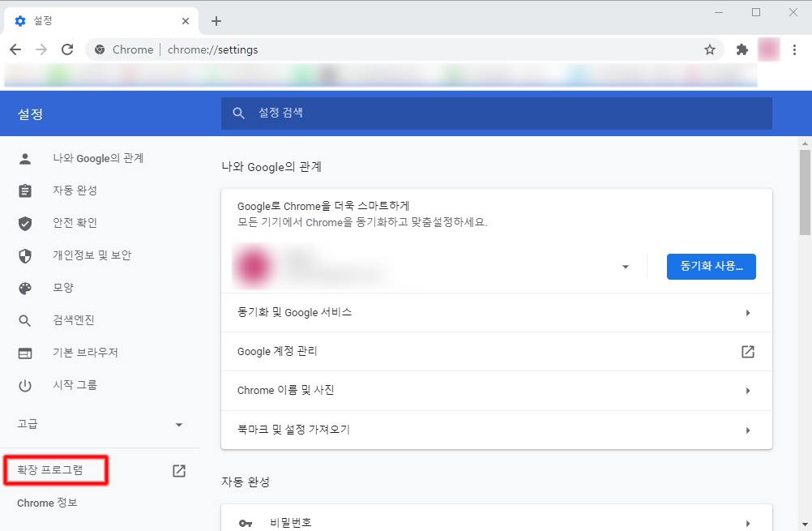The image size is (812, 531).
Task: Open 개인정보 및 보안 in the sidebar
Action: click(92, 255)
